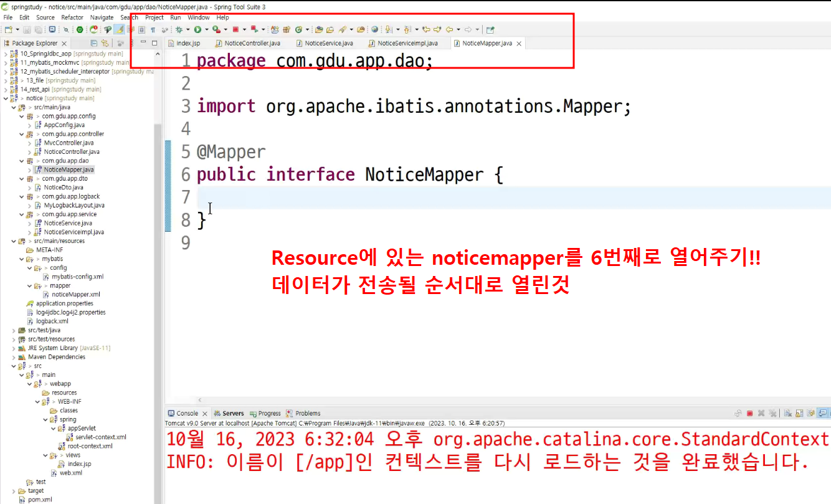Switch to the Servers tab
This screenshot has width=831, height=504.
click(x=229, y=413)
